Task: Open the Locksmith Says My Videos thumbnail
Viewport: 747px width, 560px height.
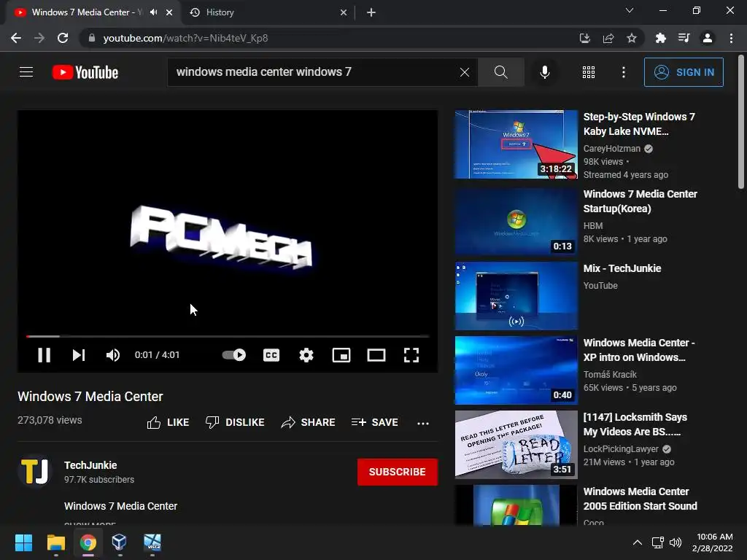Action: pos(516,444)
